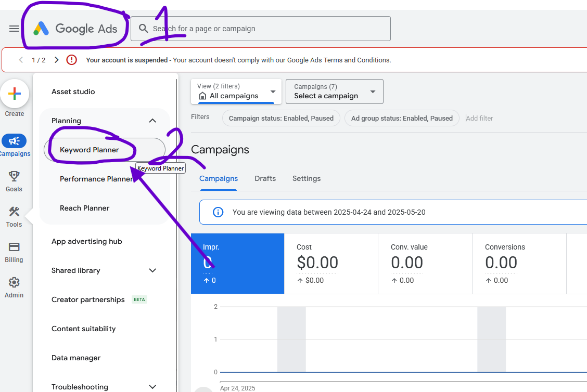Open the Keyword Planner
The image size is (587, 392).
[91, 149]
